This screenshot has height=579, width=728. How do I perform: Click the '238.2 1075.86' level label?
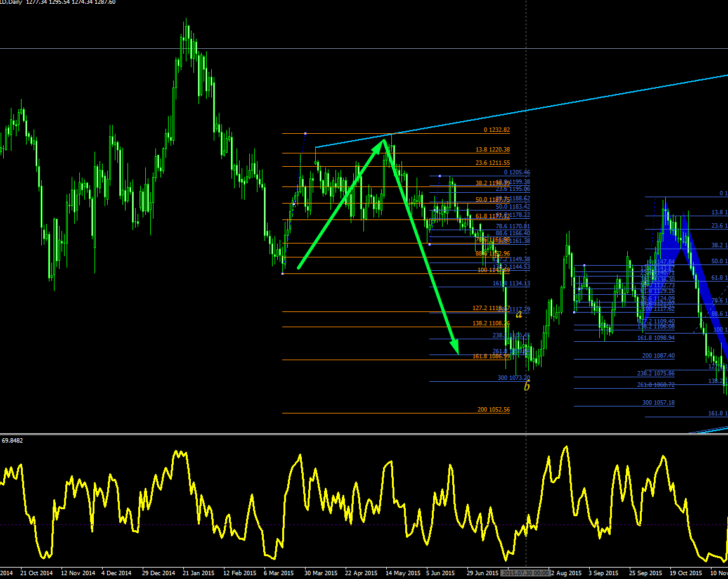click(656, 374)
